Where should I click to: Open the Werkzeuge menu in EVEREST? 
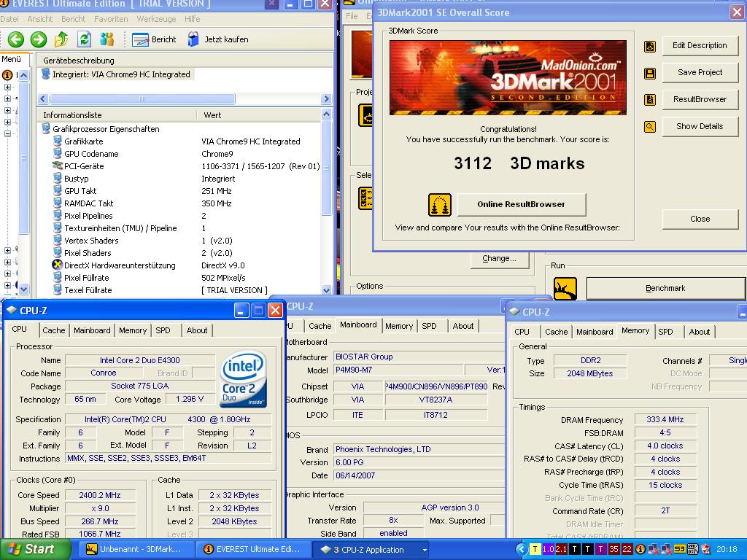click(x=156, y=19)
